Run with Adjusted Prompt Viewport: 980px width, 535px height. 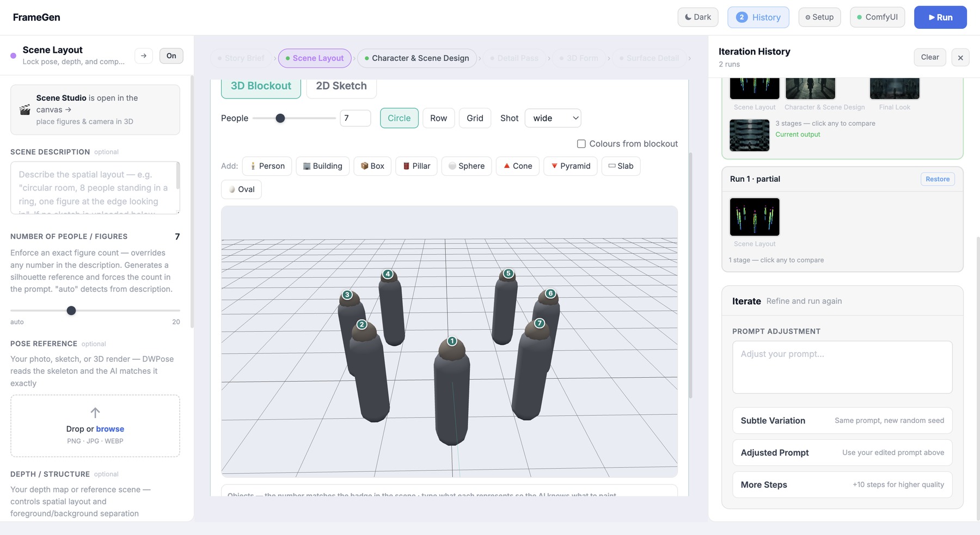(842, 453)
